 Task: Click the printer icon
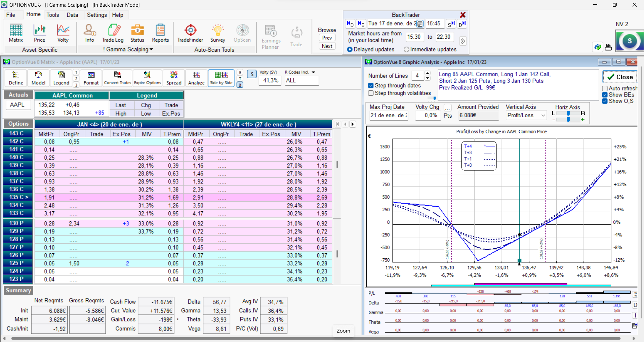pos(608,47)
